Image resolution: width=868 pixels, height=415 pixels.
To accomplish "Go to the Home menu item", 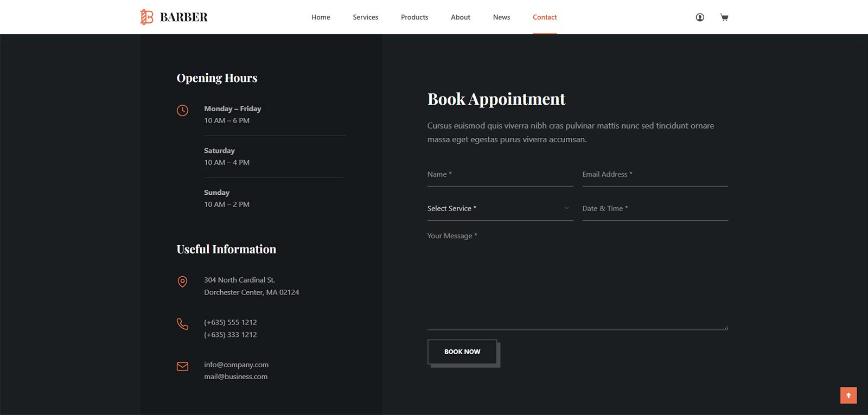I will pyautogui.click(x=321, y=17).
